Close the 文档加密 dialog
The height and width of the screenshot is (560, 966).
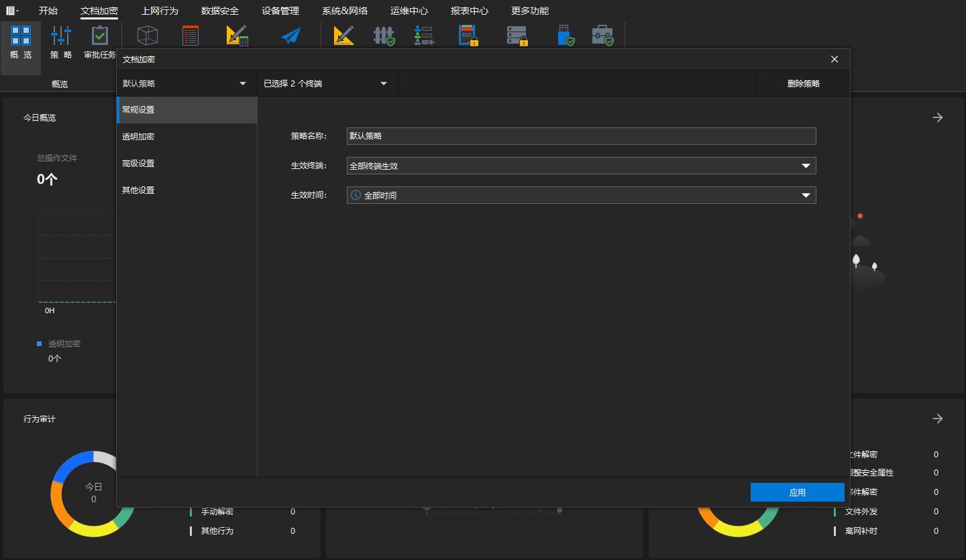click(x=835, y=59)
